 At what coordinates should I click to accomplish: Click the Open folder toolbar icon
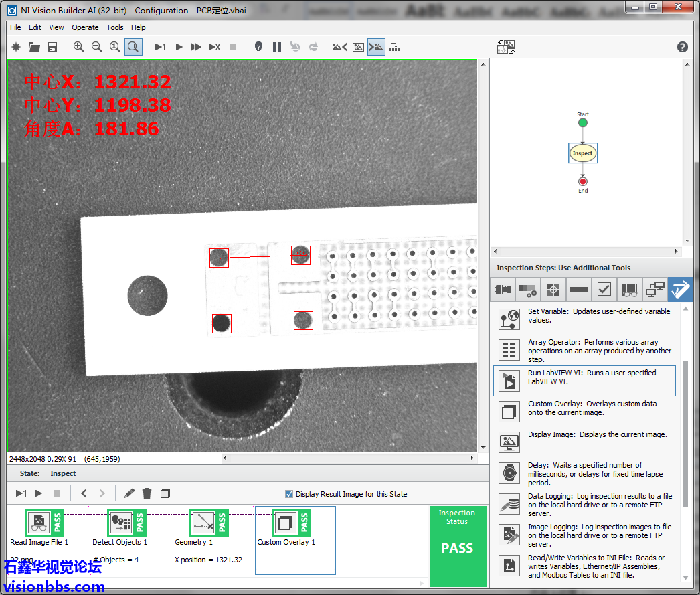pos(34,47)
